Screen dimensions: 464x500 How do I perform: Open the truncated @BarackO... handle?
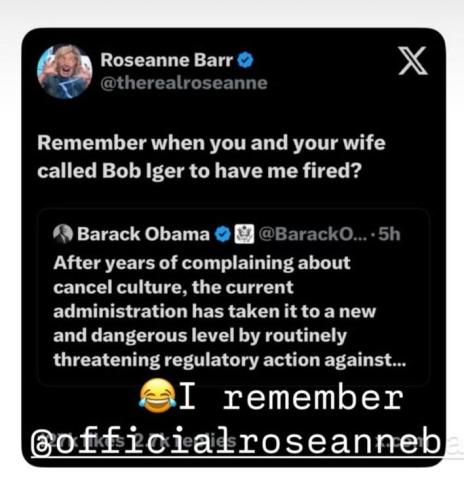tap(313, 234)
